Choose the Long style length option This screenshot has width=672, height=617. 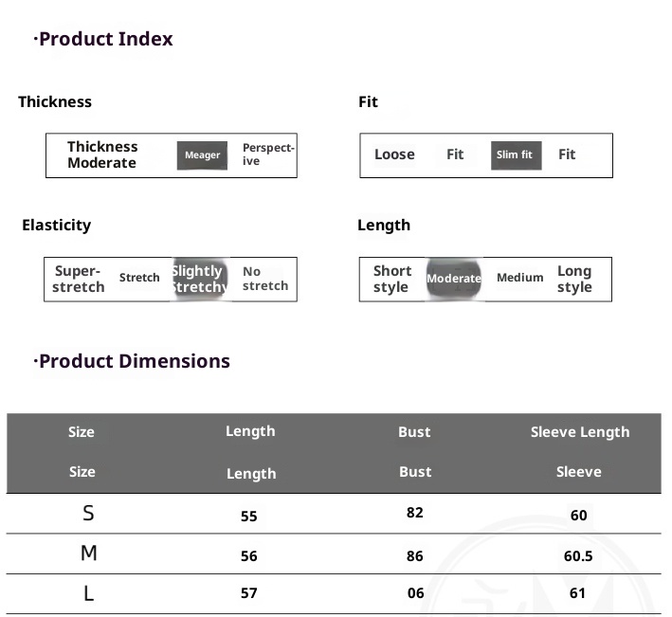pyautogui.click(x=574, y=279)
